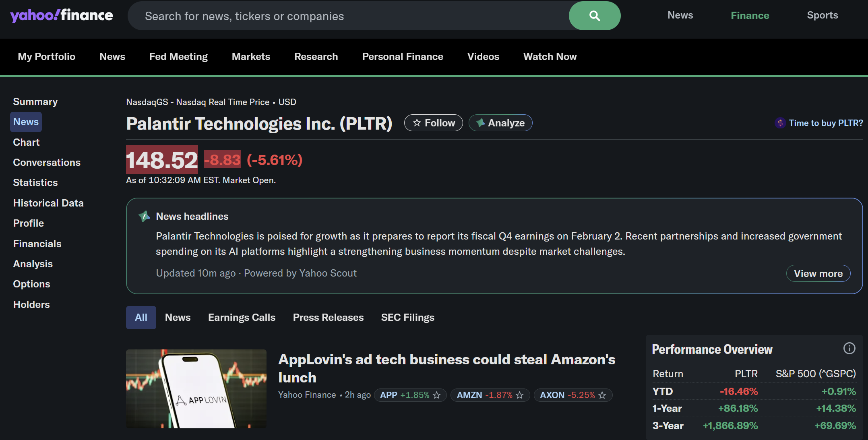Click the Time to buy PLTR link
This screenshot has width=868, height=440.
[x=825, y=123]
